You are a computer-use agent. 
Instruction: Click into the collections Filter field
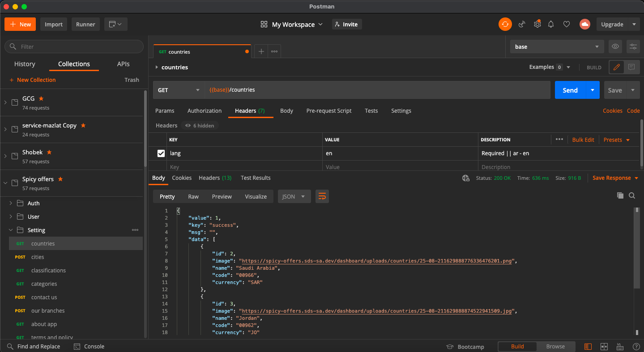point(74,47)
